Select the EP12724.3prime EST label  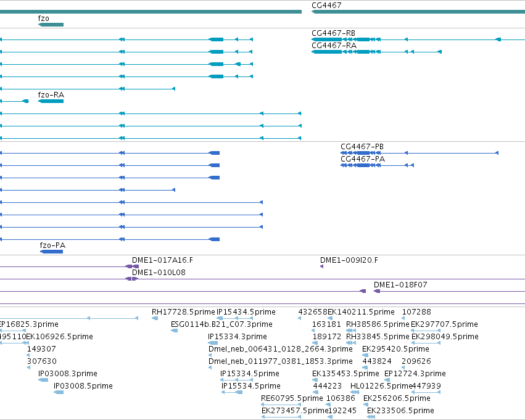pyautogui.click(x=415, y=374)
